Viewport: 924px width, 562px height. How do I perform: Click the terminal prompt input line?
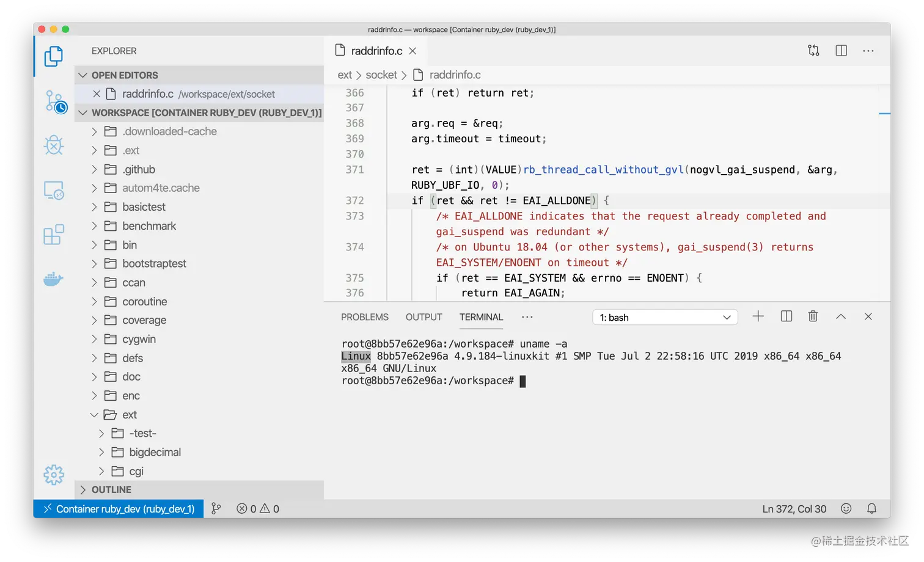(433, 381)
